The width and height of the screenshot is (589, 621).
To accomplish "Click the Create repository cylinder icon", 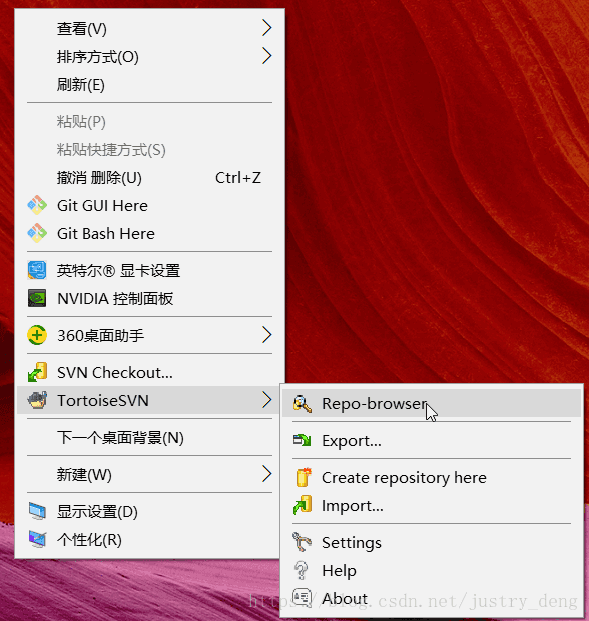I will [x=304, y=477].
